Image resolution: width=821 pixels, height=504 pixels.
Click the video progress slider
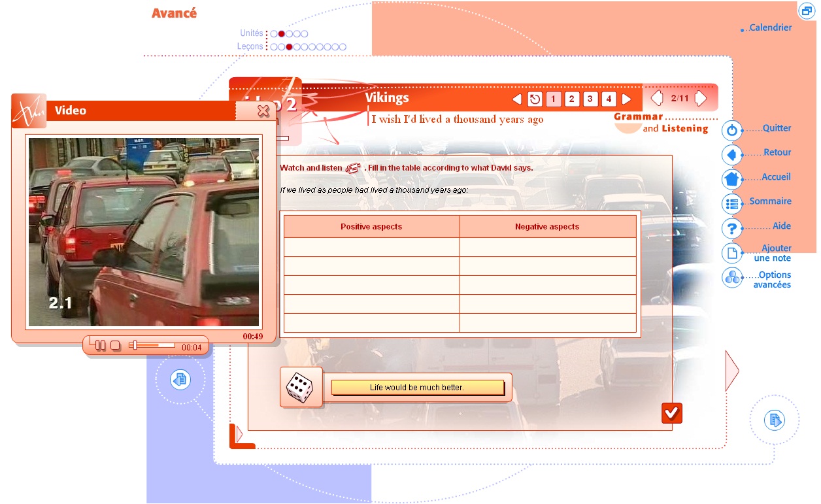click(x=154, y=345)
